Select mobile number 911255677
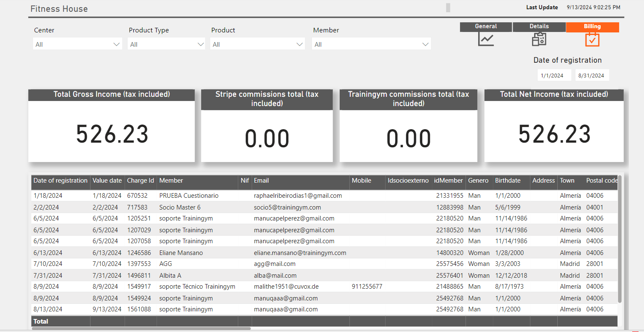 [x=367, y=287]
